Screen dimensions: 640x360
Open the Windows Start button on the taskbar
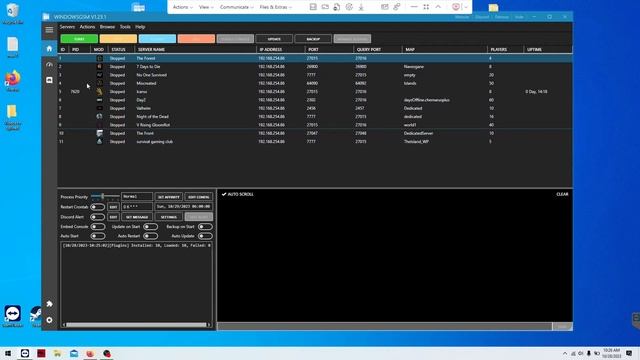[8, 353]
